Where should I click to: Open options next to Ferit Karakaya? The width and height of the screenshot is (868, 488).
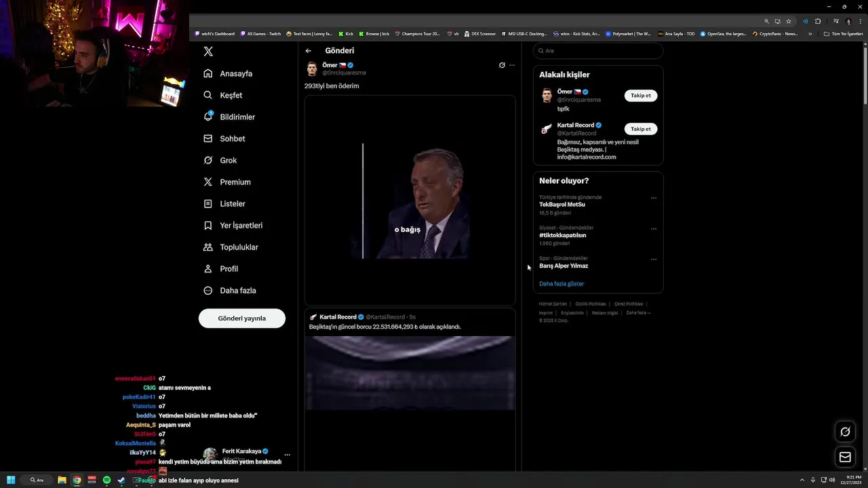click(288, 455)
